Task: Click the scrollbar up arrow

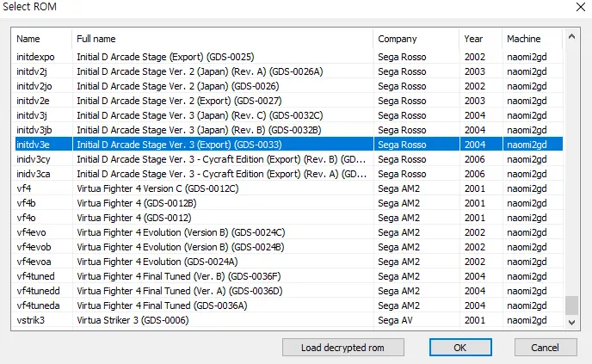Action: tap(571, 37)
